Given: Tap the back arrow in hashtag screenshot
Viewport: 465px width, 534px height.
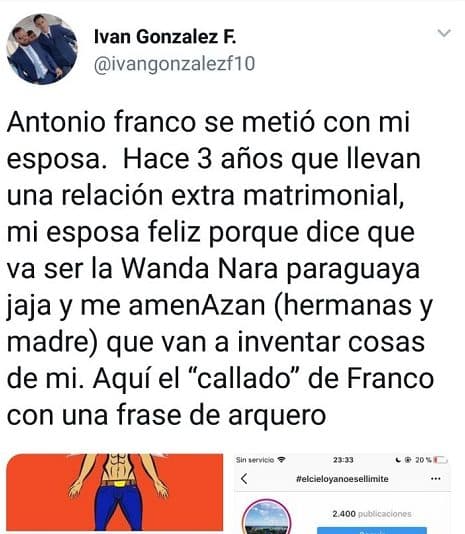Looking at the screenshot, I should [244, 479].
